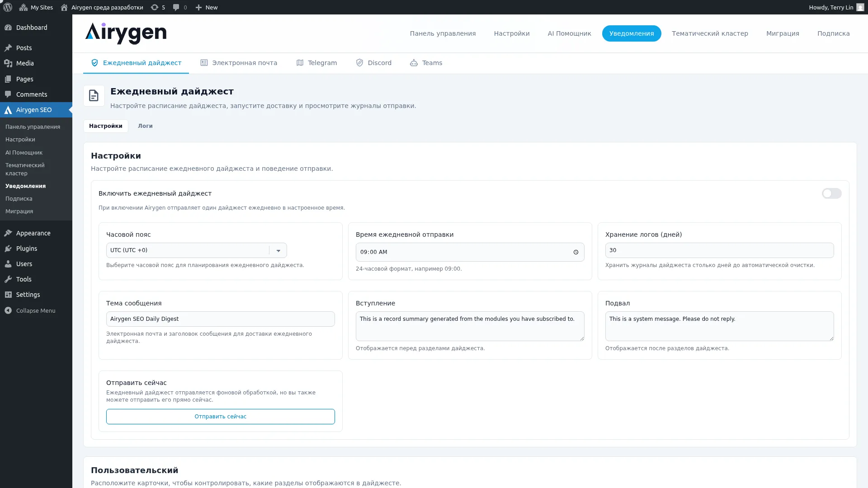Click the WordPress logo in the admin bar
Screen dimensions: 868x488
(x=7, y=7)
